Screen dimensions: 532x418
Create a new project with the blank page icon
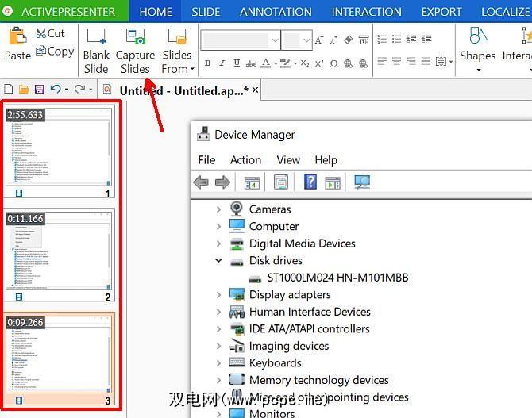click(x=9, y=89)
